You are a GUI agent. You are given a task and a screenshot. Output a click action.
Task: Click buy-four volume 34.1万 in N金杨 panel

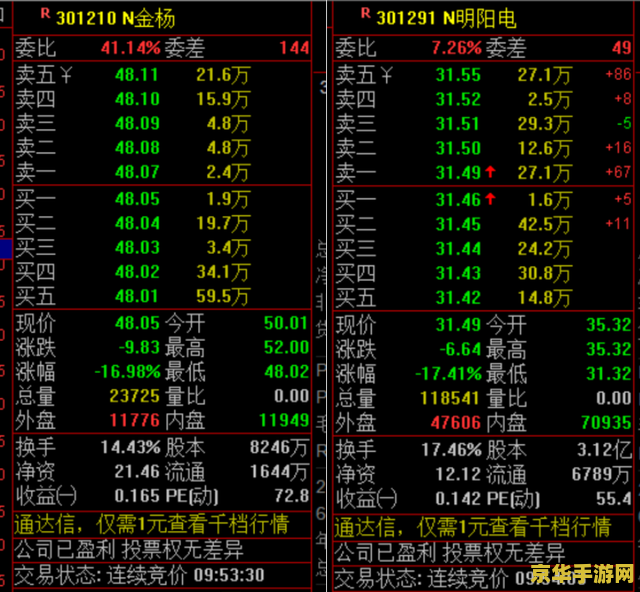(x=222, y=272)
